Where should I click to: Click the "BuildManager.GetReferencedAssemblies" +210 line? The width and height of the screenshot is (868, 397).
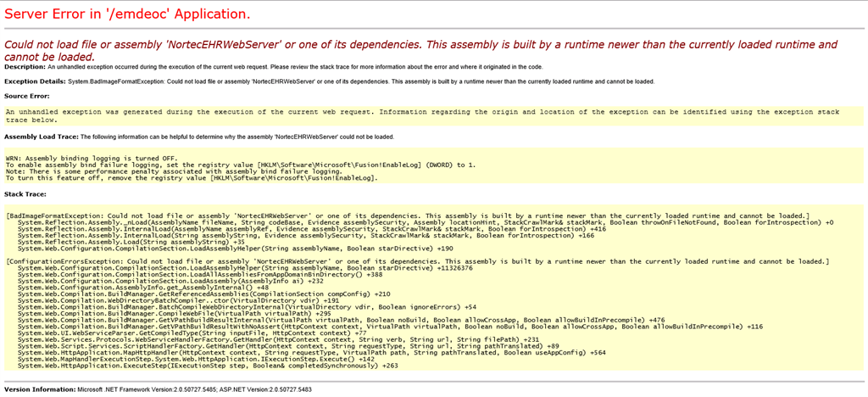tap(203, 294)
